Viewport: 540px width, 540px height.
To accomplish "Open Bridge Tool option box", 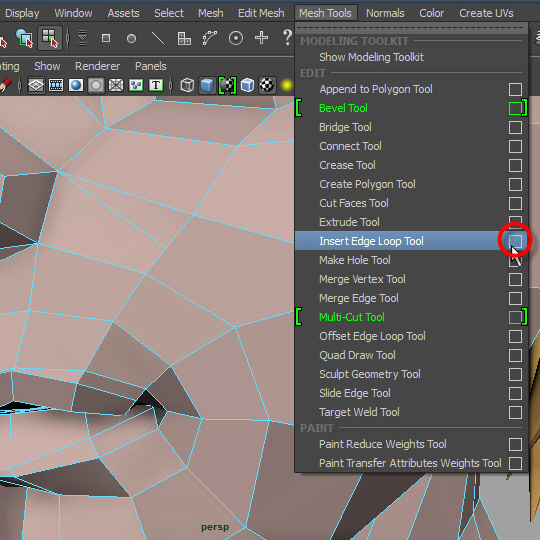I will tap(515, 127).
